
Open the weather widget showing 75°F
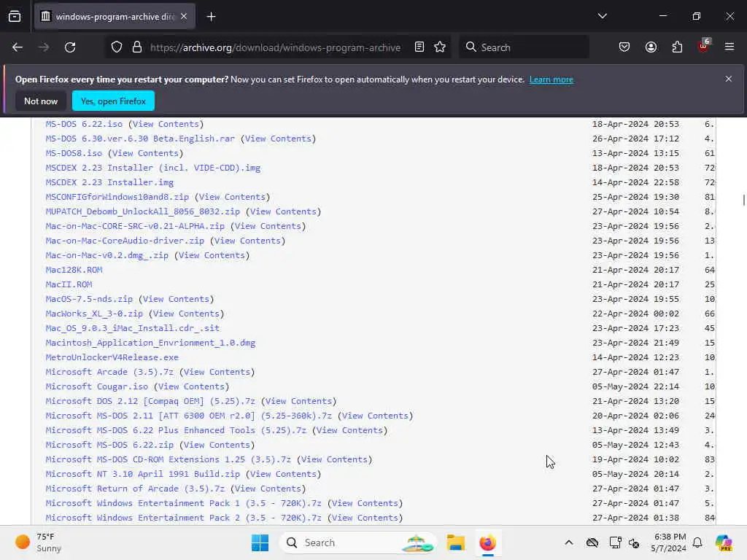point(38,542)
